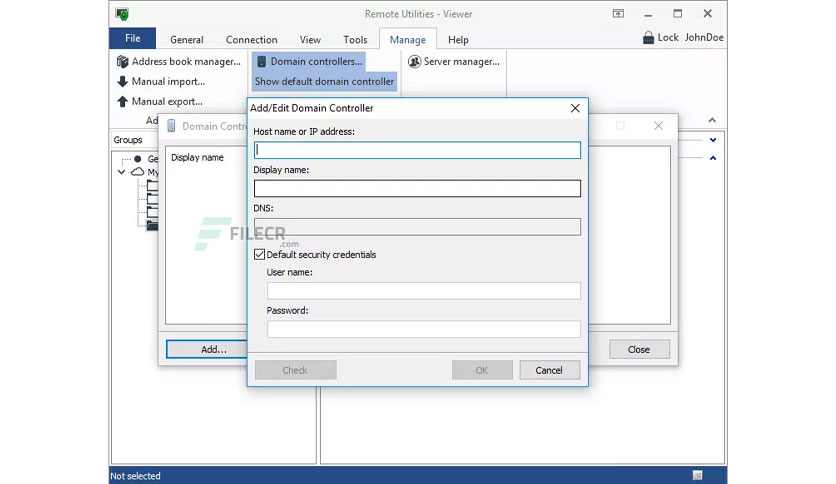Viewport: 836px width, 484px height.
Task: Collapse the My group tree node
Action: [122, 172]
